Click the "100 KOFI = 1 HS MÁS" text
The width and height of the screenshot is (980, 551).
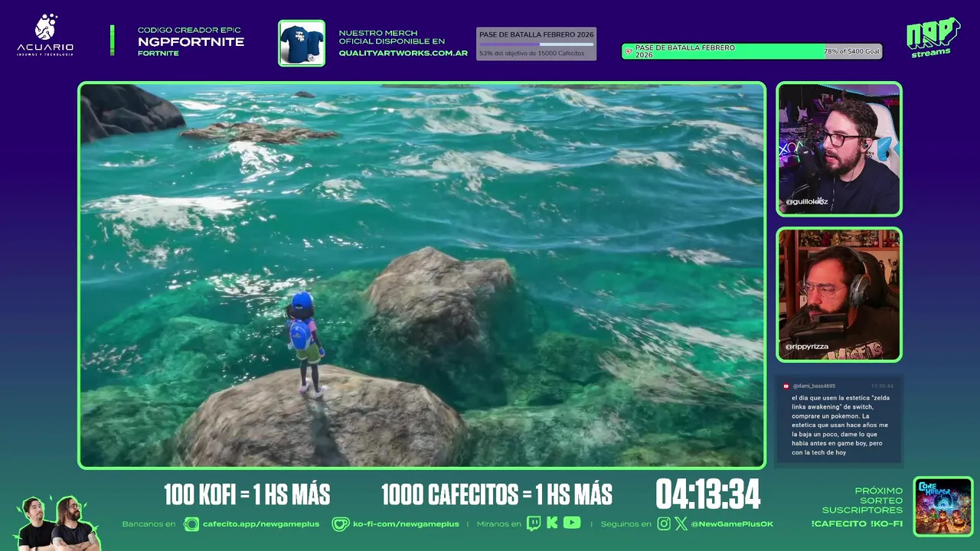[x=247, y=495]
